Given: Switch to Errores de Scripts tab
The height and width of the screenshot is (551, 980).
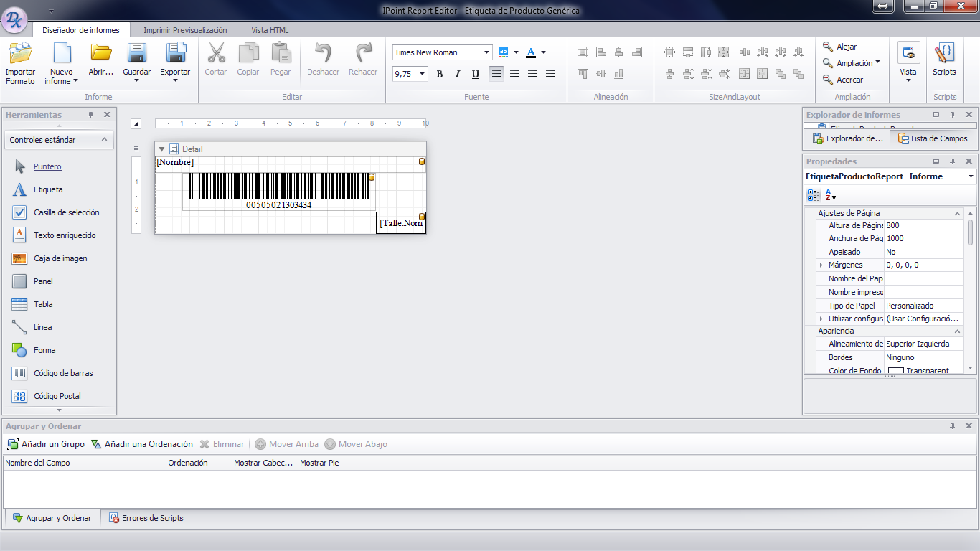Looking at the screenshot, I should 146,518.
